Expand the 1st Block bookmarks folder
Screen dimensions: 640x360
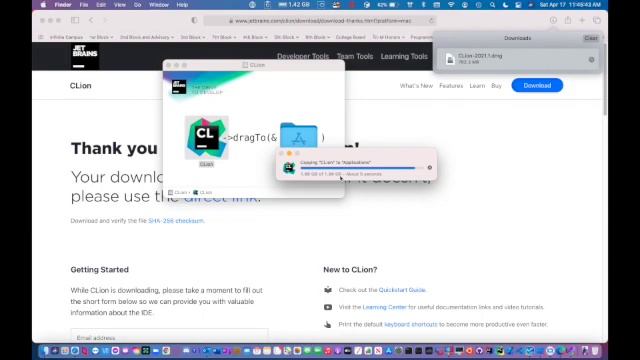click(101, 37)
